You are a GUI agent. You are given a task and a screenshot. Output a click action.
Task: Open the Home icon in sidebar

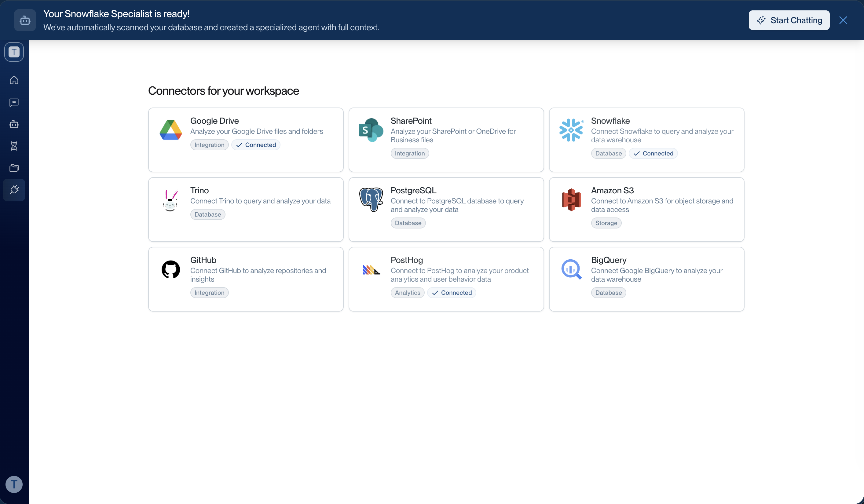coord(14,80)
